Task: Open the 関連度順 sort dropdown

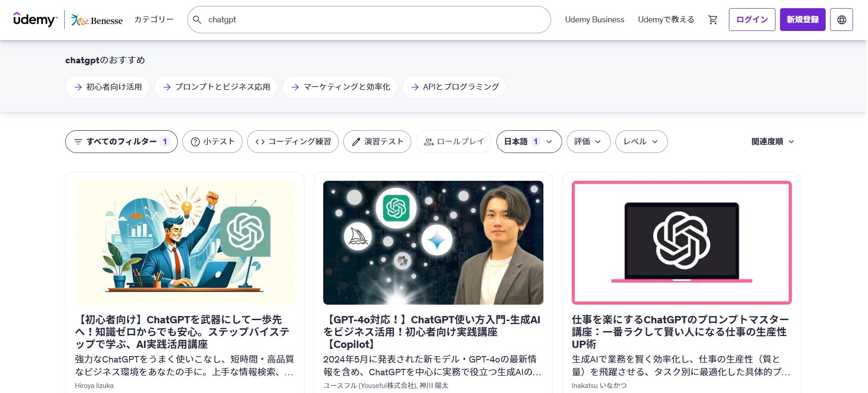Action: [773, 142]
